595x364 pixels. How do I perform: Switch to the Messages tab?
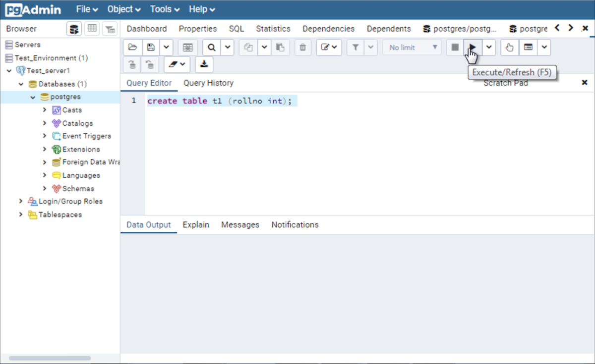coord(240,225)
